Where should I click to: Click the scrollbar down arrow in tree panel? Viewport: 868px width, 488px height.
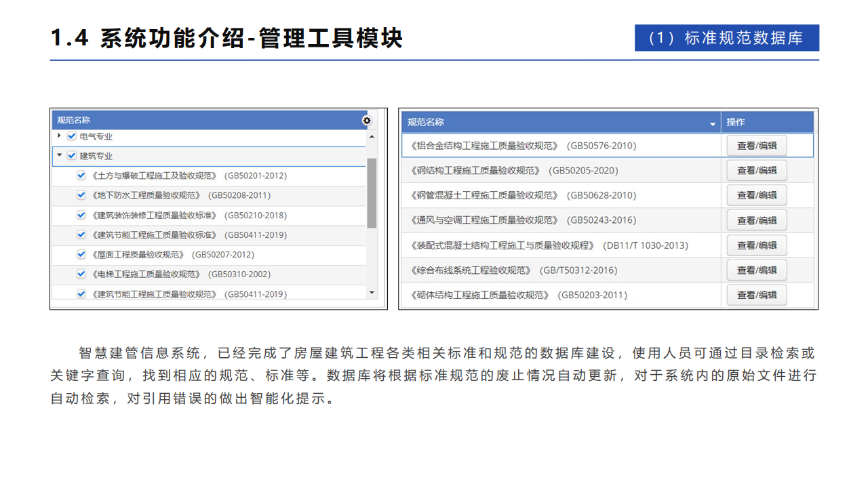372,293
